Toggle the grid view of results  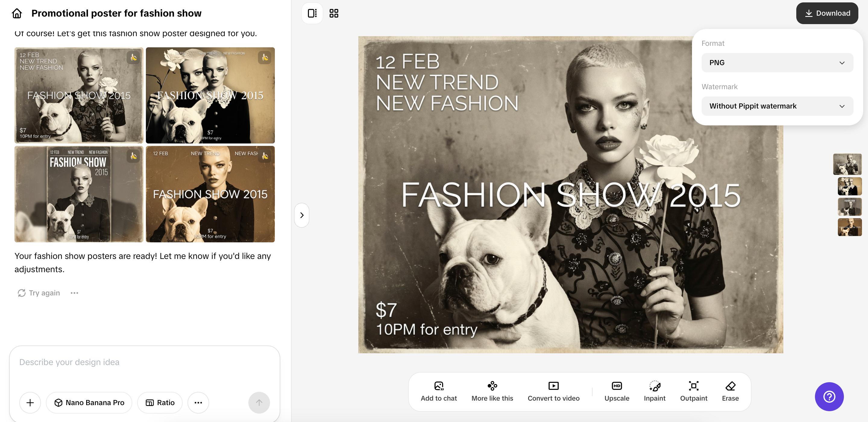point(334,13)
